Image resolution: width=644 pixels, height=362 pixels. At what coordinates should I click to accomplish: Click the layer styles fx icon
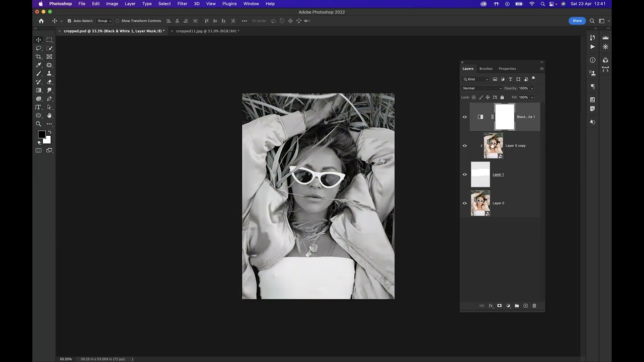tap(491, 306)
